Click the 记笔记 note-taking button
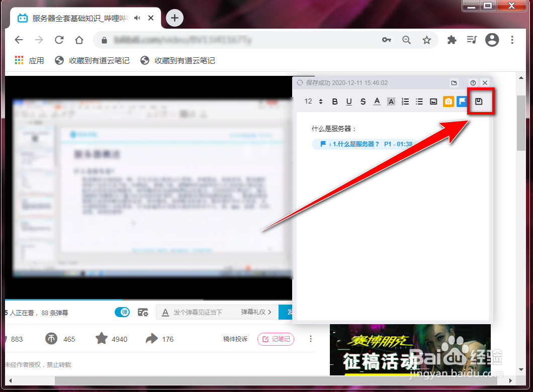The height and width of the screenshot is (392, 533). 276,339
